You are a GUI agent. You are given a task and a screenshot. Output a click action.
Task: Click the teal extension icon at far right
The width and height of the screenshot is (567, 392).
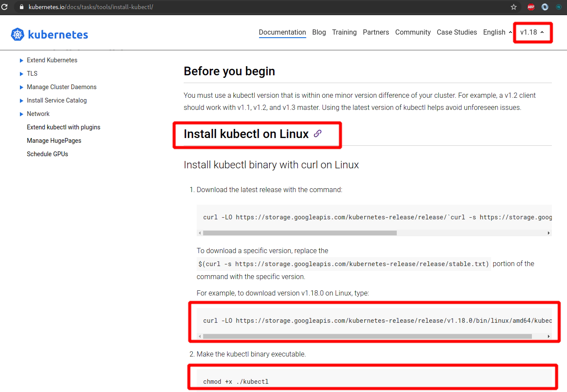(559, 7)
